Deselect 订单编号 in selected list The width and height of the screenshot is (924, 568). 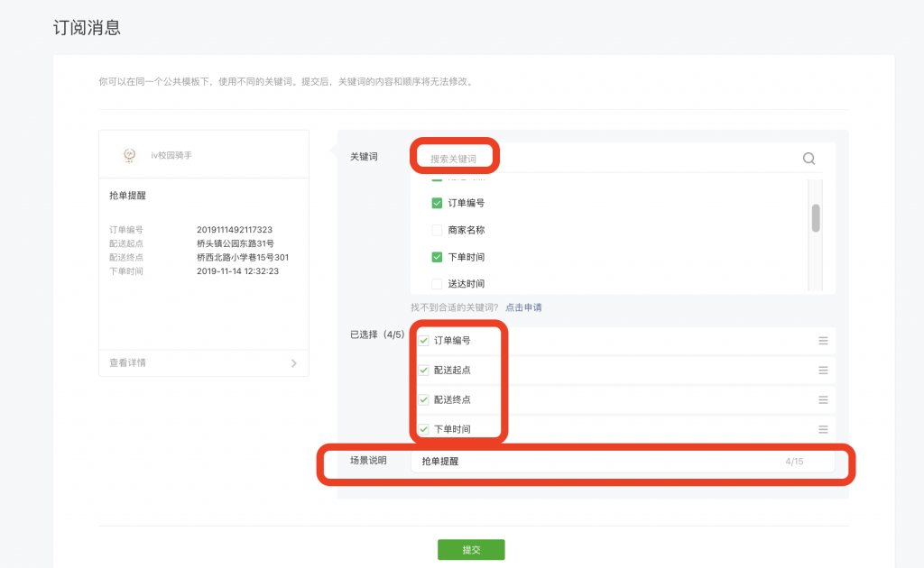(x=423, y=341)
